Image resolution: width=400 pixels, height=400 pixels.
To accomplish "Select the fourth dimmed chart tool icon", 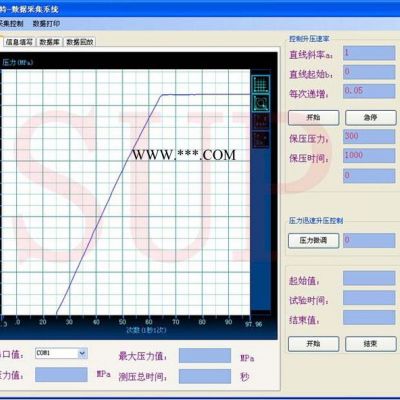I will (261, 139).
